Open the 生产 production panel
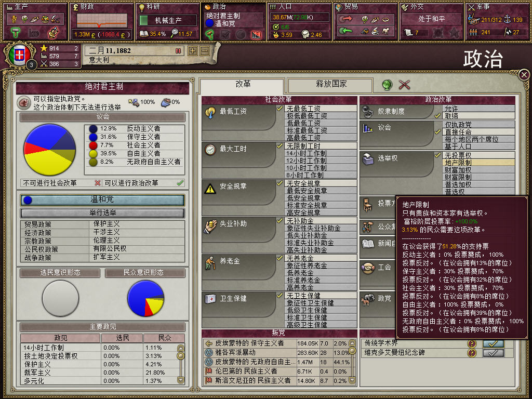 tap(34, 21)
